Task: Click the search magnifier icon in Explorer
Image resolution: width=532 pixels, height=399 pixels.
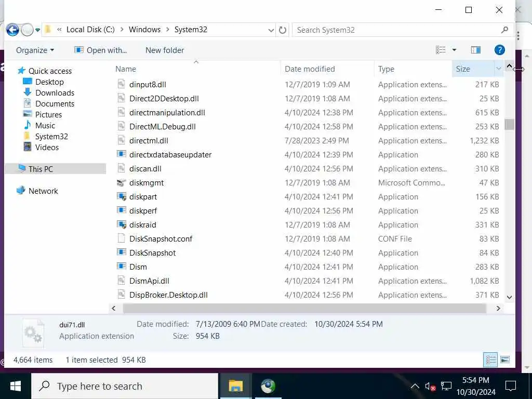Action: (504, 30)
